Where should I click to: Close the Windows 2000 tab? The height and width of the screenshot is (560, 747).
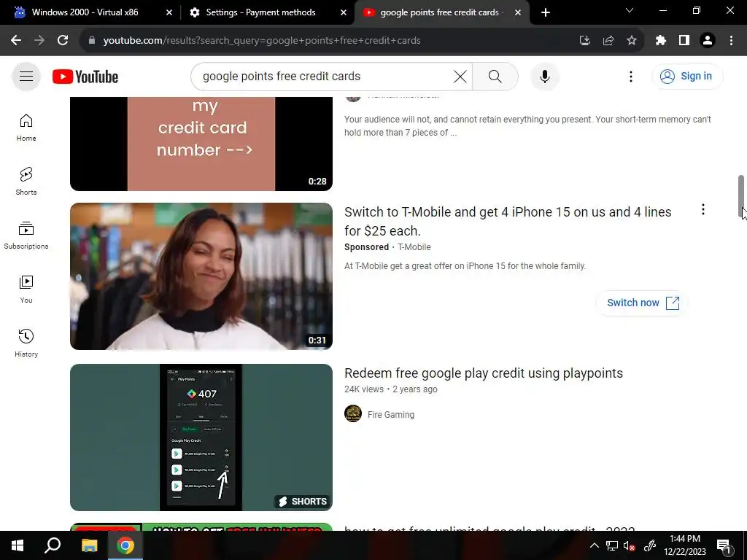[169, 12]
